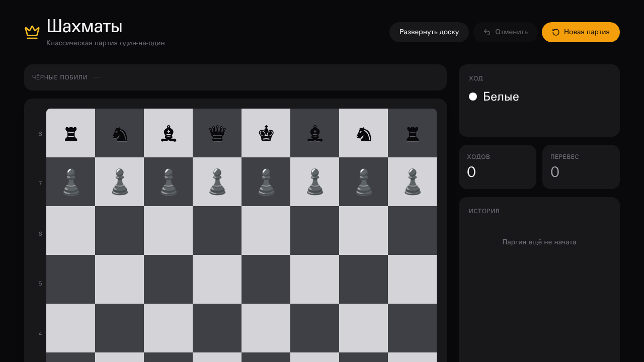Select the black king on e8
This screenshot has height=362, width=644.
pyautogui.click(x=266, y=133)
